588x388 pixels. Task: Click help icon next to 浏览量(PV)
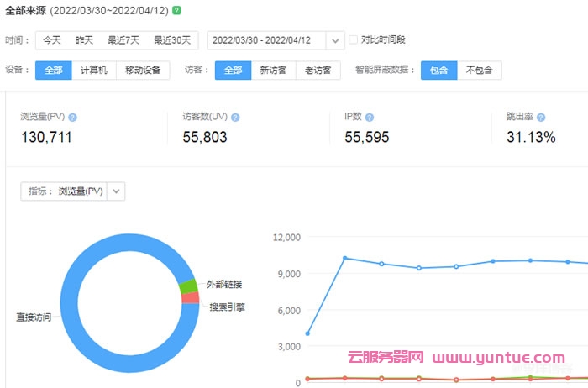[73, 118]
